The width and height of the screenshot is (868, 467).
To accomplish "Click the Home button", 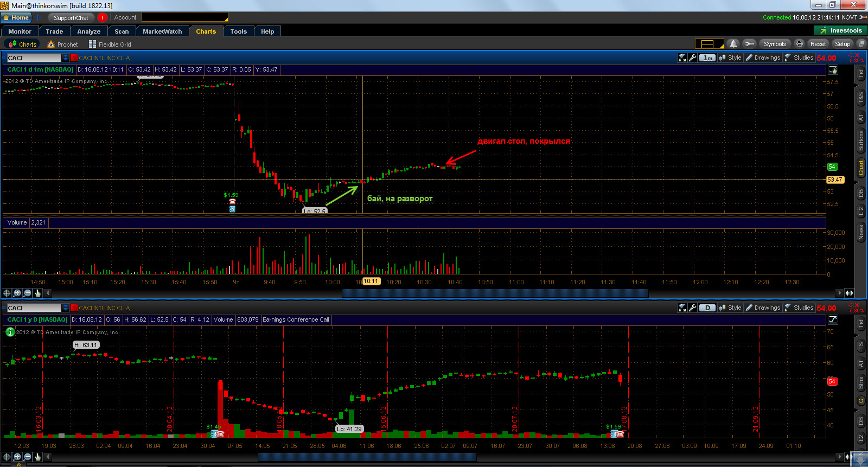I will [x=16, y=17].
